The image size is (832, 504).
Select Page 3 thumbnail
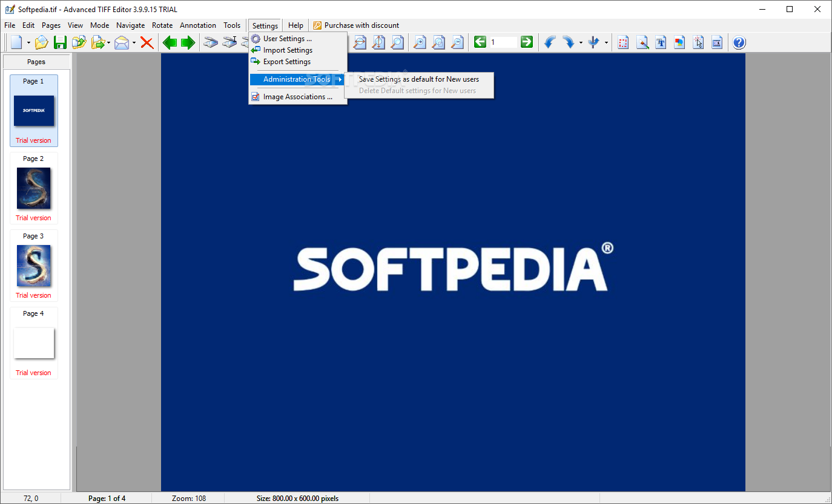(34, 266)
